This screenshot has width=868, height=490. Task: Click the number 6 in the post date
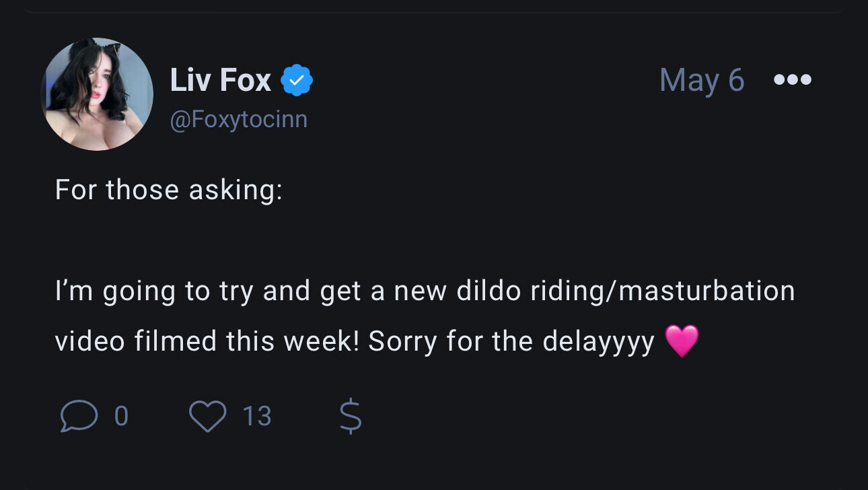(x=735, y=80)
